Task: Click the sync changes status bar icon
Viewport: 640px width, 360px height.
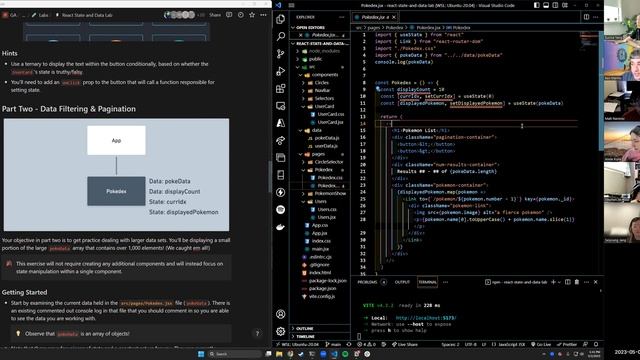Action: click(349, 344)
